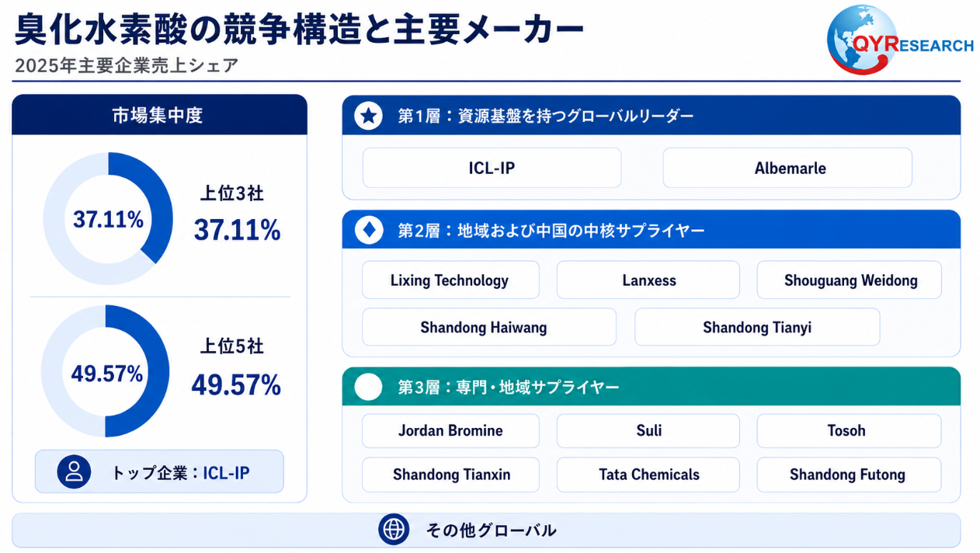Viewport: 980px width, 553px height.
Task: Click the Jordan Bromine box
Action: [x=450, y=430]
